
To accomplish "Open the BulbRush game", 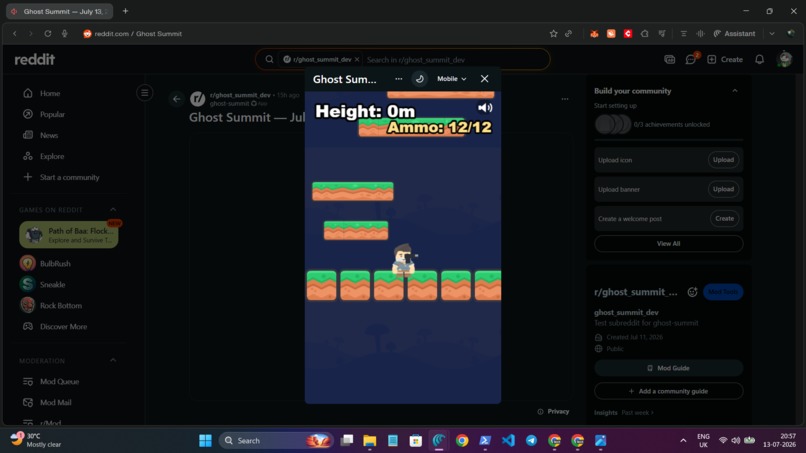I will coord(55,263).
